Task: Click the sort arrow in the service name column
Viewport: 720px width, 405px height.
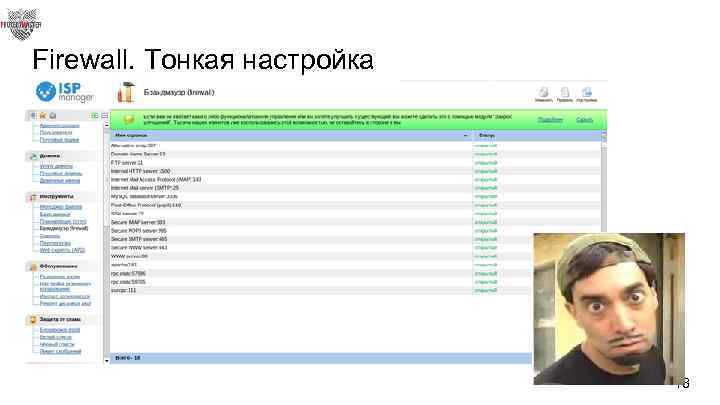Action: tap(465, 136)
